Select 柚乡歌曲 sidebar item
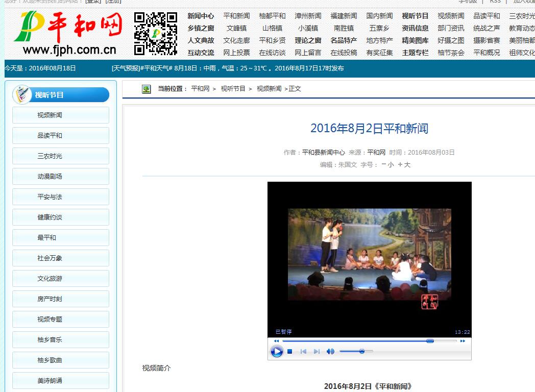This screenshot has width=535, height=392. pyautogui.click(x=61, y=360)
